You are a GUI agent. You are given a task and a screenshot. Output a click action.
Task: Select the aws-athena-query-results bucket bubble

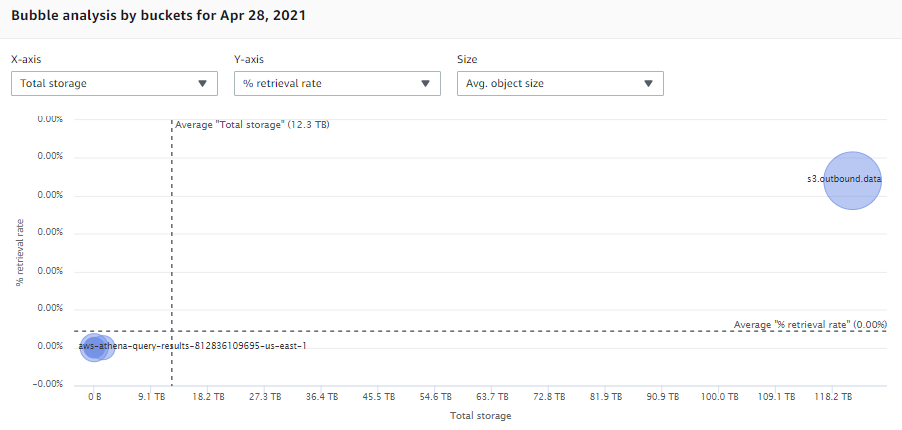pos(93,347)
